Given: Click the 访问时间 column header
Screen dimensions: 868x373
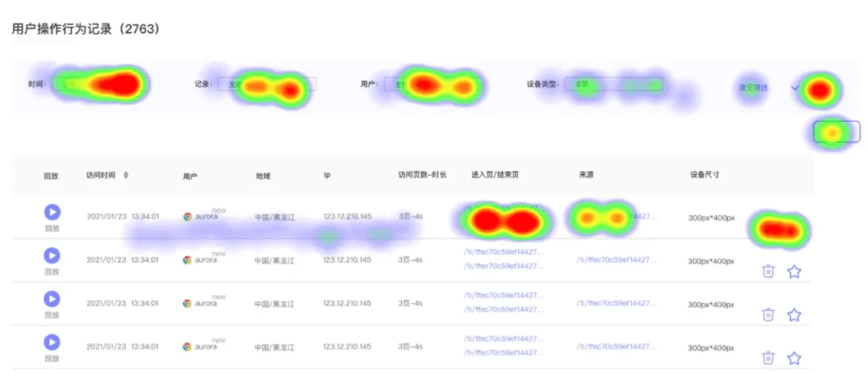Looking at the screenshot, I should pos(101,175).
